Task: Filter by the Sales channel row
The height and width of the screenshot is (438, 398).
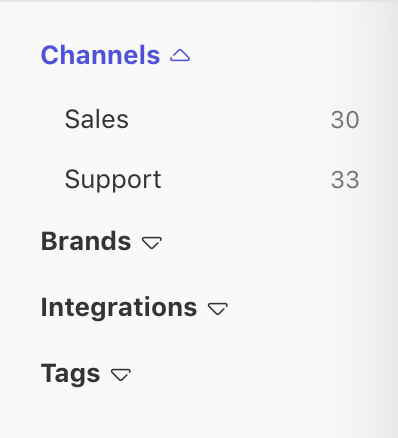Action: (212, 119)
